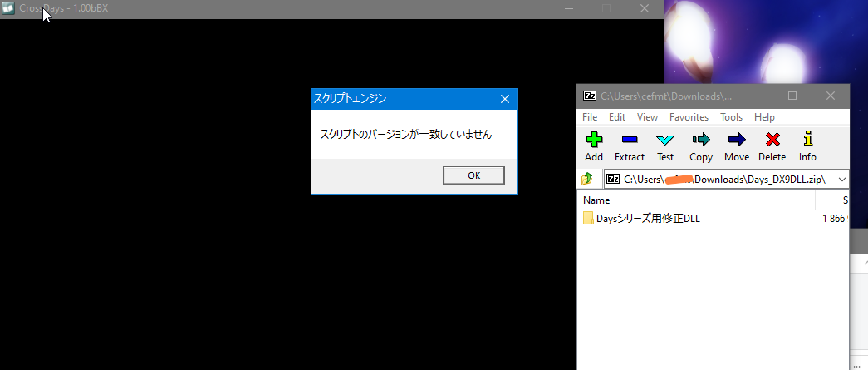Open the Edit menu
This screenshot has height=370, width=868.
point(617,117)
